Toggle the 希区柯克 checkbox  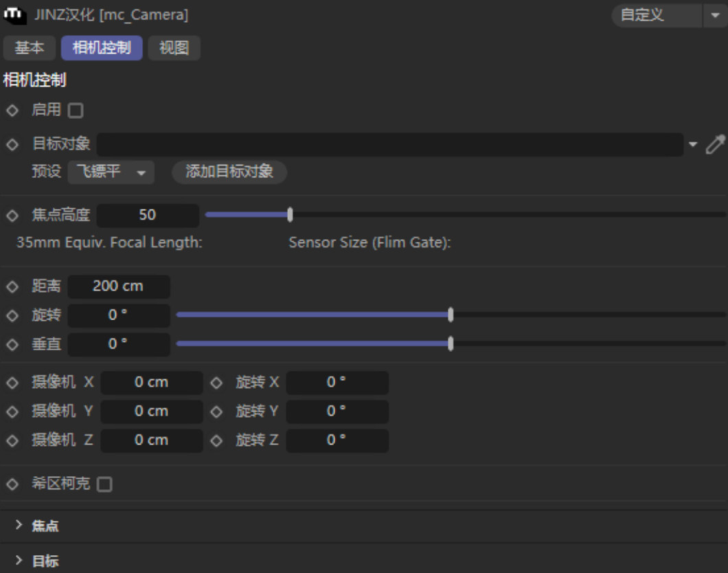(104, 484)
